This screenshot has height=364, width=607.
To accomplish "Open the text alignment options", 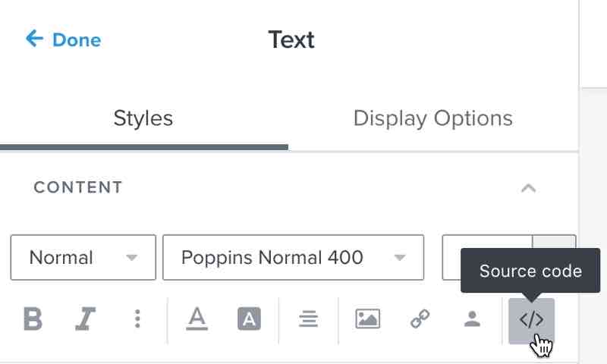I will click(308, 319).
